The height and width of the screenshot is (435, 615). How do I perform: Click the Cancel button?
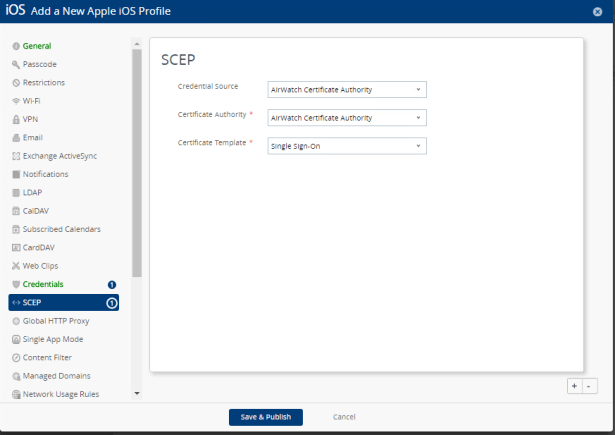click(x=344, y=417)
